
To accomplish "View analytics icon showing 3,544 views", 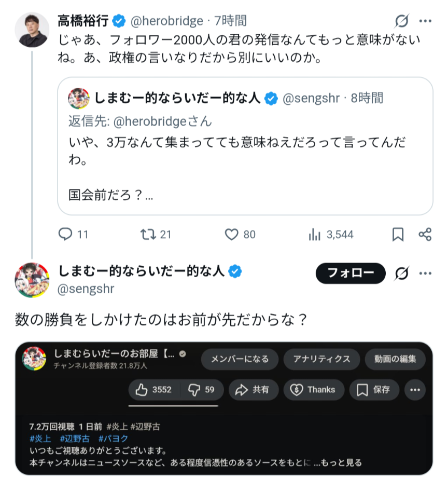I will point(314,235).
